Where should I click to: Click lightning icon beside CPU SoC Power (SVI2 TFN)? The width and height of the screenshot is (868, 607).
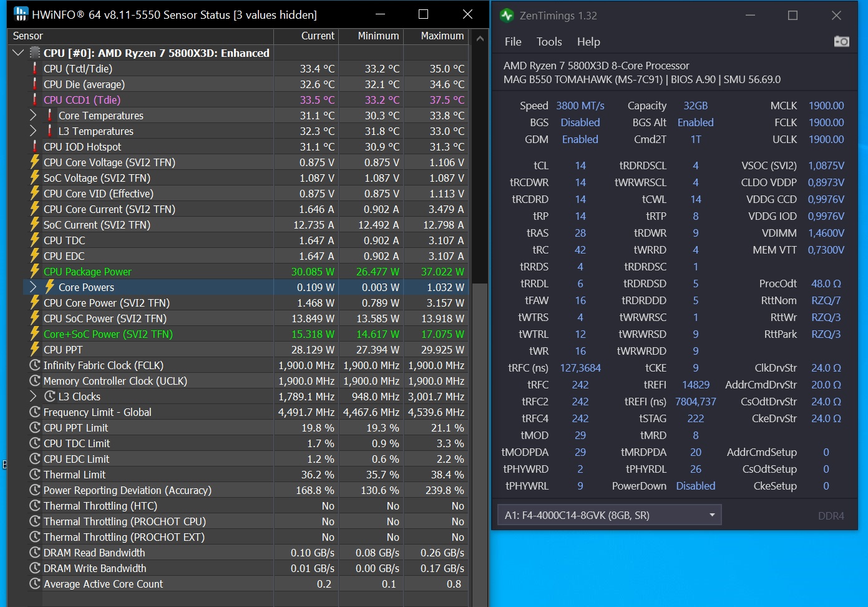(35, 318)
